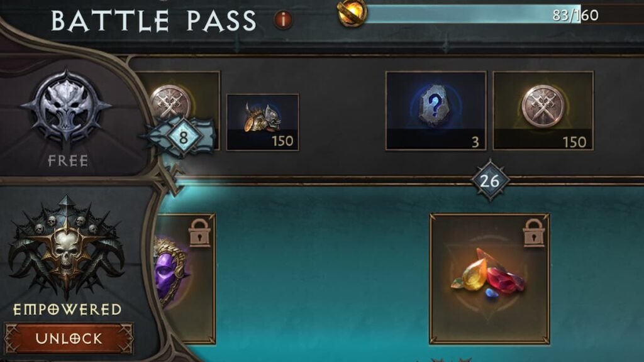Click the rank 26 diamond marker
The image size is (644, 362).
[489, 180]
